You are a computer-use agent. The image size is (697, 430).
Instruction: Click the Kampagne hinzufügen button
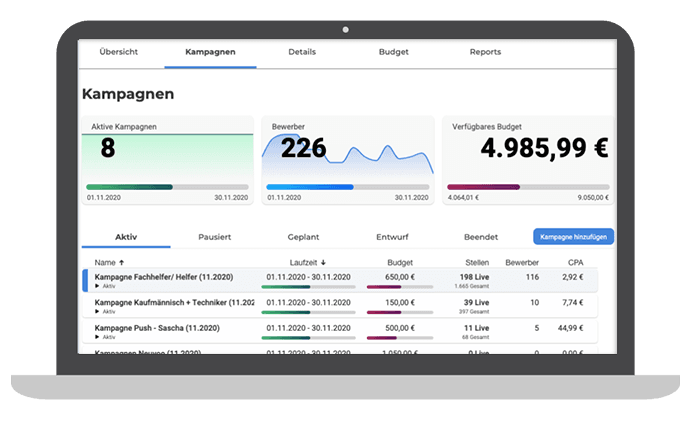click(573, 237)
